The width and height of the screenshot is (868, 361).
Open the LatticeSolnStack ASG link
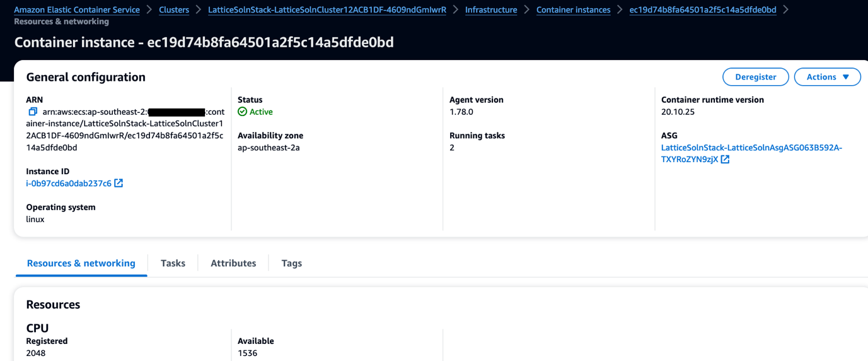[x=751, y=153]
